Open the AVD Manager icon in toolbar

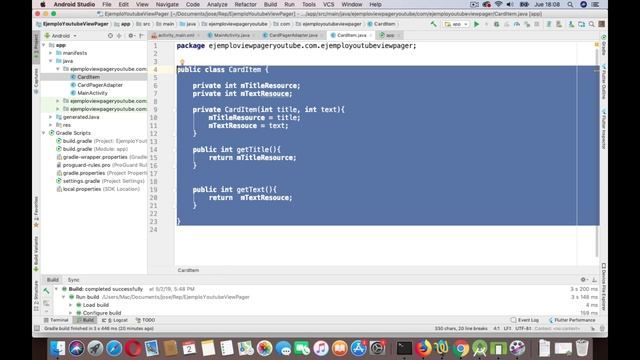559,24
